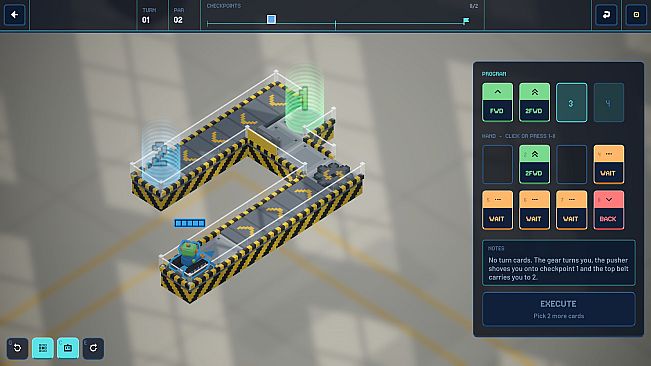Toggle the film-strip animation button
651x366 pixels.
43,348
